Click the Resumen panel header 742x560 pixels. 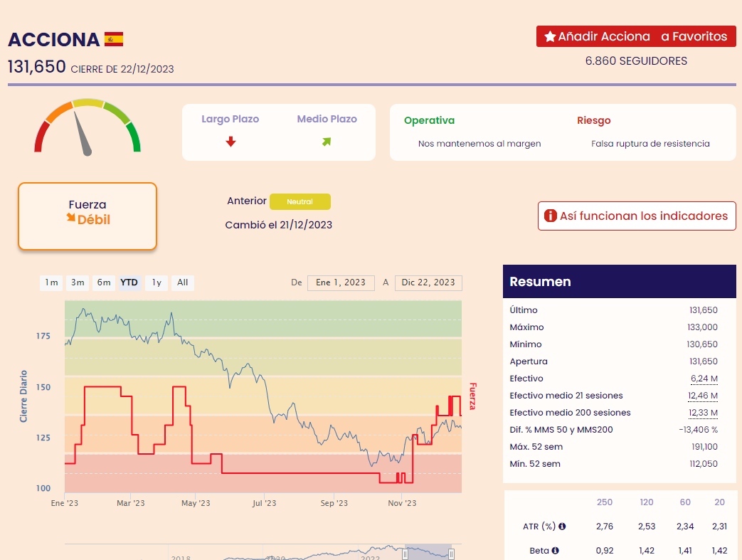(620, 281)
